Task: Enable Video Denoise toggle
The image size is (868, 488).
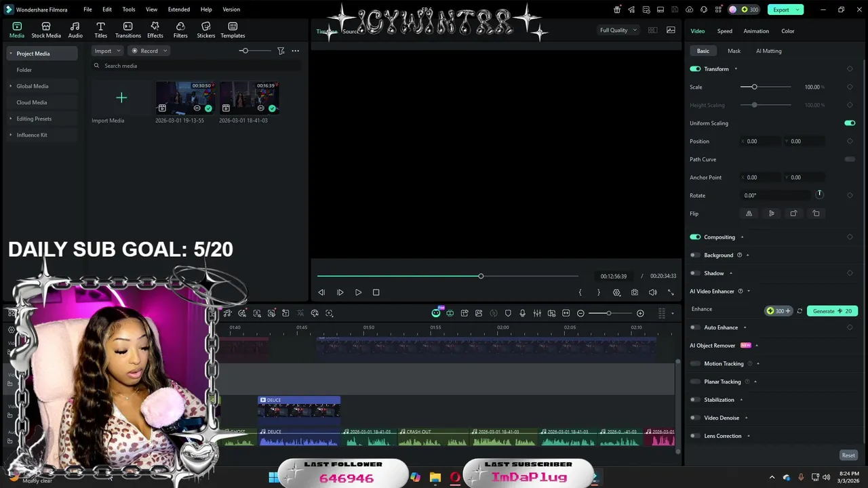Action: click(x=695, y=418)
